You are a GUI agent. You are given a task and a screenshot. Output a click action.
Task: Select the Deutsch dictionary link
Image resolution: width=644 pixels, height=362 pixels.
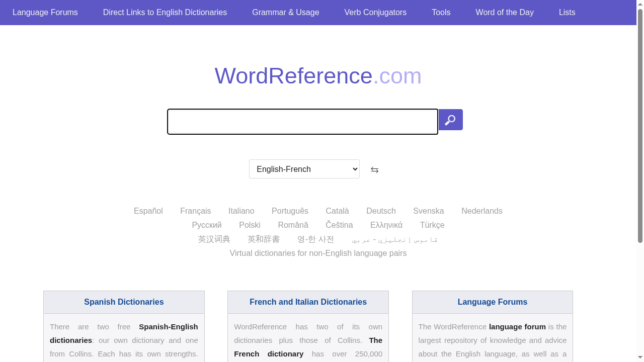pyautogui.click(x=381, y=211)
